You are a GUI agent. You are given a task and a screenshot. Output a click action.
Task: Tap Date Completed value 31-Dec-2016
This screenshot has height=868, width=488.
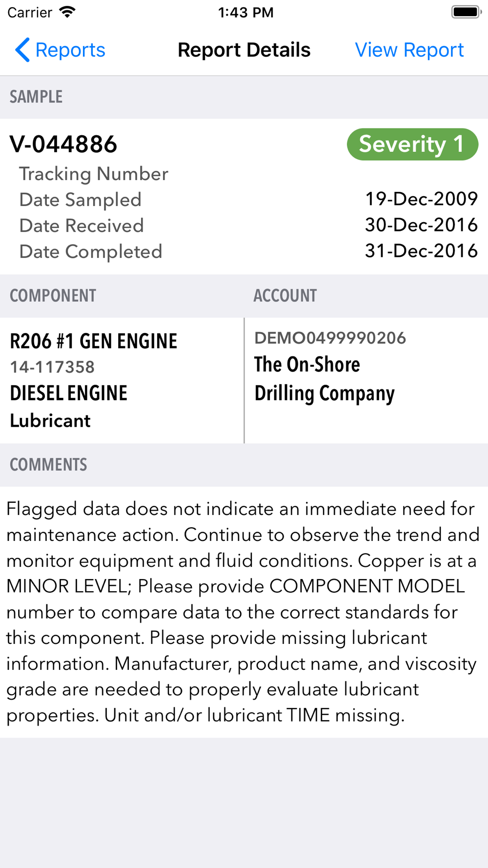[421, 251]
